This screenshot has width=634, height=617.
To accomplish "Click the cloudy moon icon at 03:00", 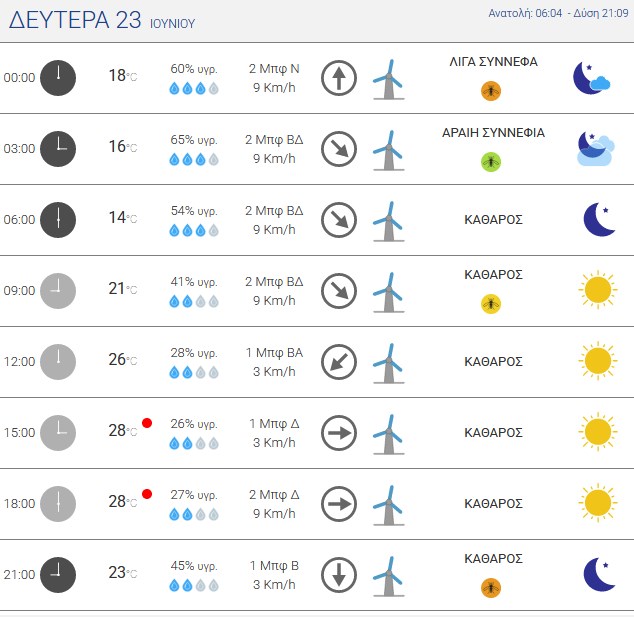I will pyautogui.click(x=596, y=149).
